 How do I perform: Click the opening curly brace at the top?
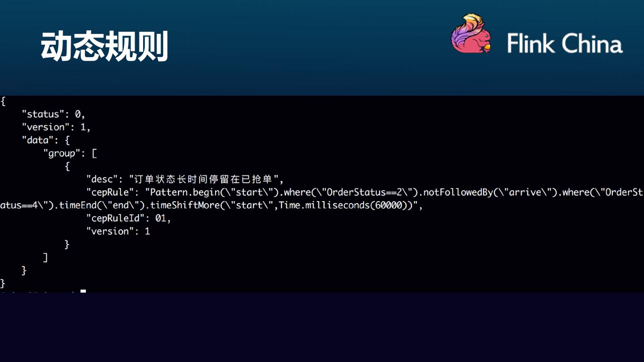pos(3,101)
